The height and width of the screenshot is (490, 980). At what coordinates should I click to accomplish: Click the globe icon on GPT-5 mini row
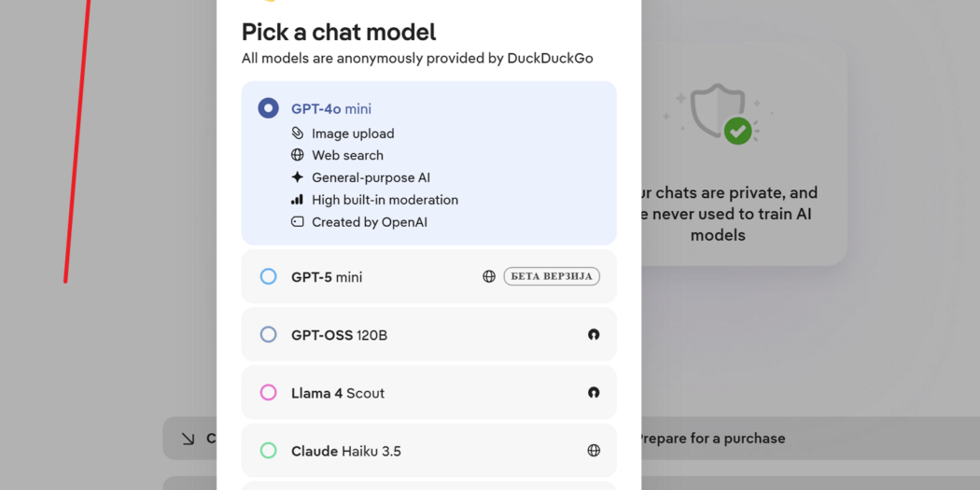[489, 276]
